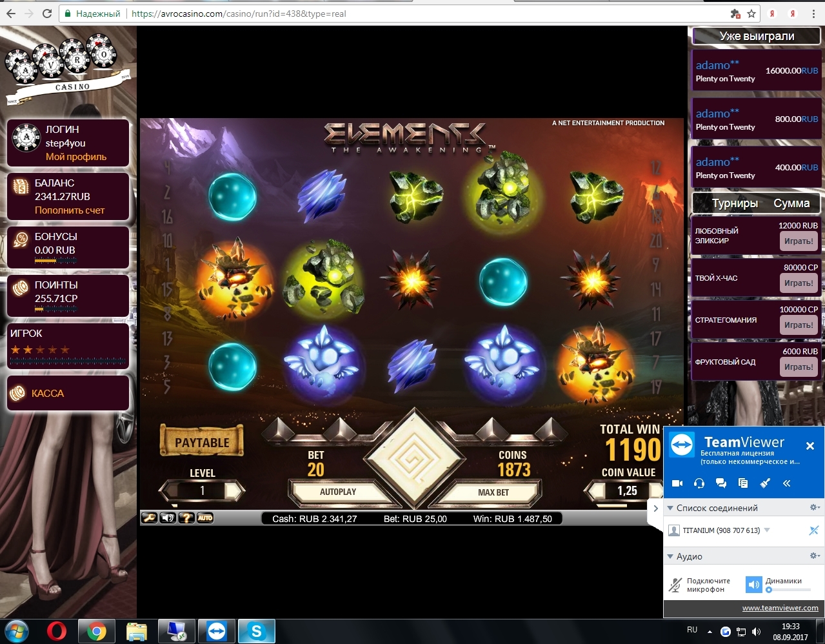Screen dimensions: 825x644
Task: Close the TeamViewer panel
Action: [x=810, y=446]
